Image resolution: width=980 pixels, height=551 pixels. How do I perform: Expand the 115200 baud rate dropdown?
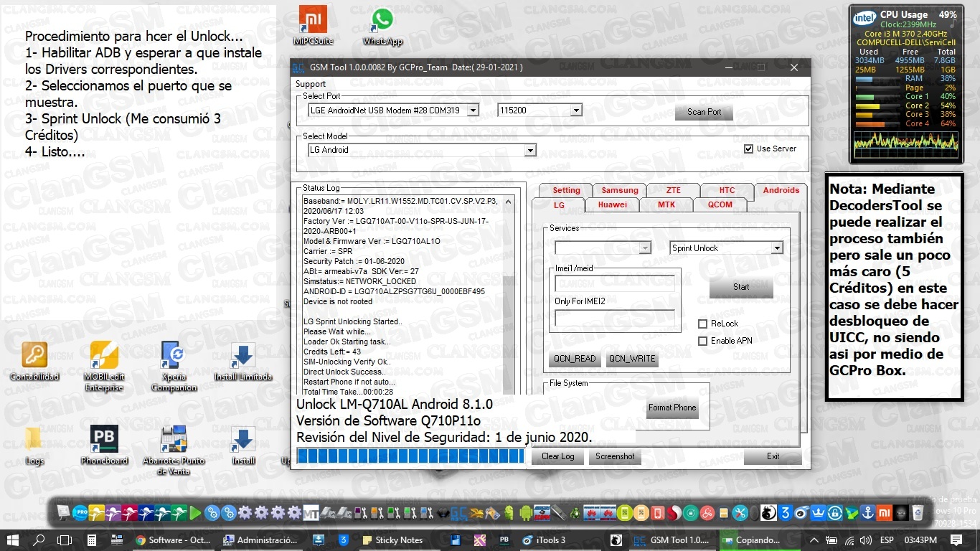coord(576,110)
